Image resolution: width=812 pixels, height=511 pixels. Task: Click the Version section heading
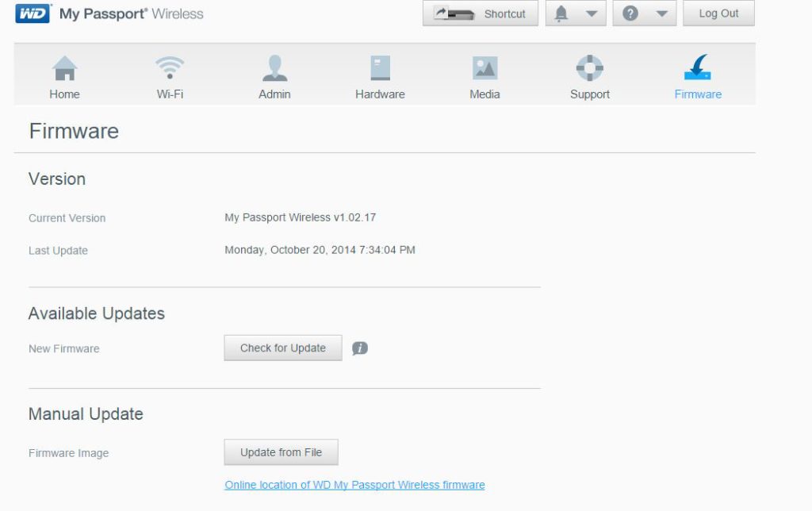click(57, 179)
